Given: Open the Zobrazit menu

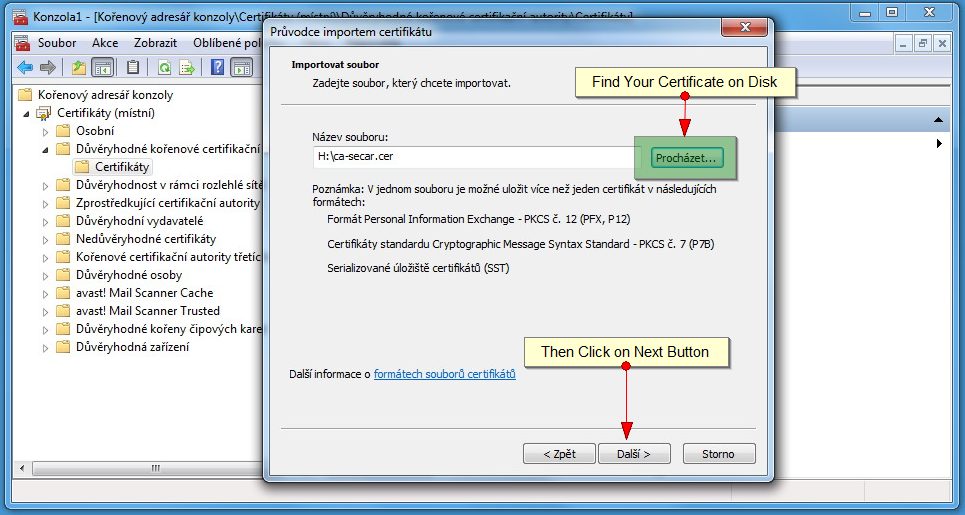Looking at the screenshot, I should tap(155, 43).
